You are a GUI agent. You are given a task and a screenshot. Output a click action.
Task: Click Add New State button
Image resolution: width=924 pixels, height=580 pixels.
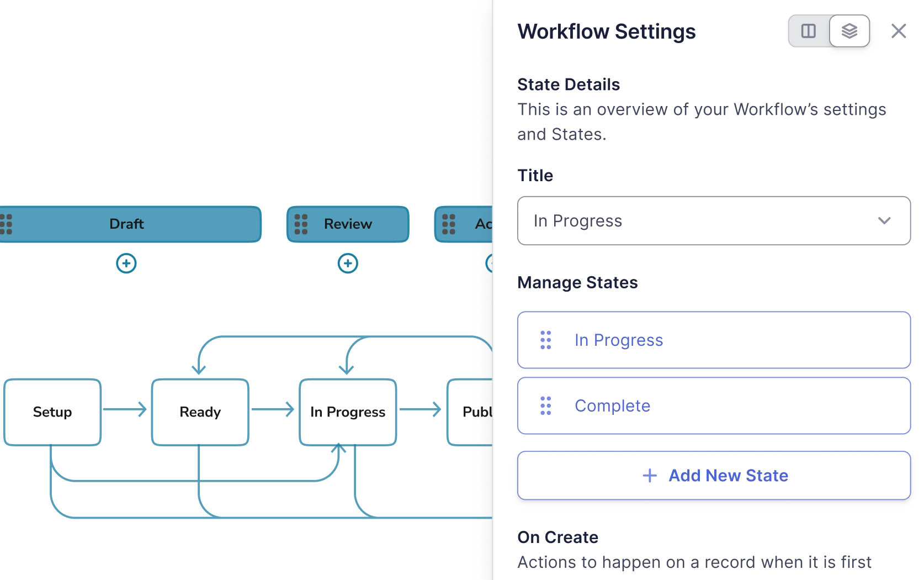pos(713,476)
